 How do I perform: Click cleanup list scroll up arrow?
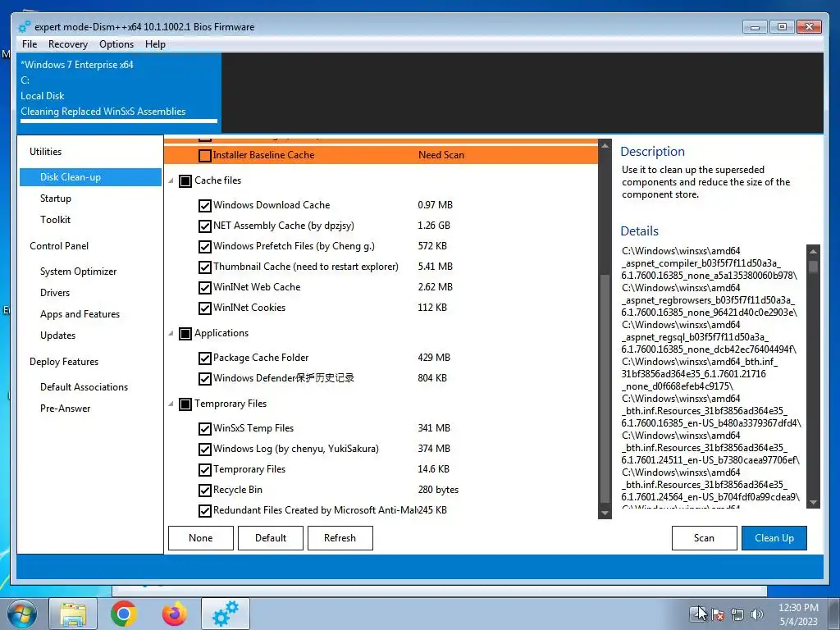click(605, 145)
